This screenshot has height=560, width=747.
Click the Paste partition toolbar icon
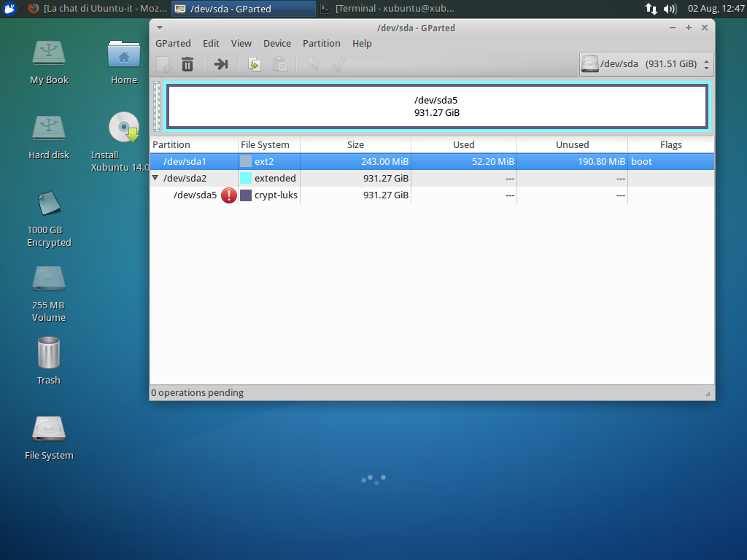click(279, 64)
